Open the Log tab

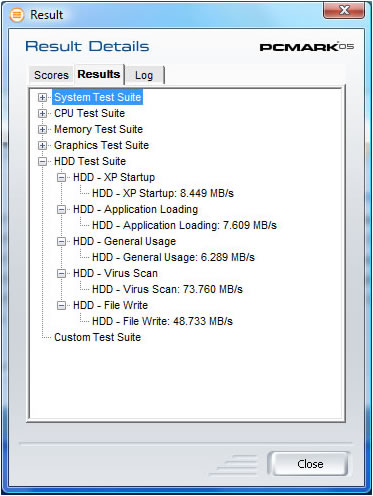(x=144, y=75)
